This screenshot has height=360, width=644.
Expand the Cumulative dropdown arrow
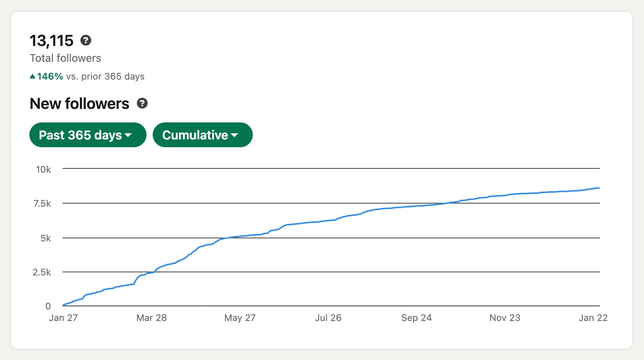[234, 135]
